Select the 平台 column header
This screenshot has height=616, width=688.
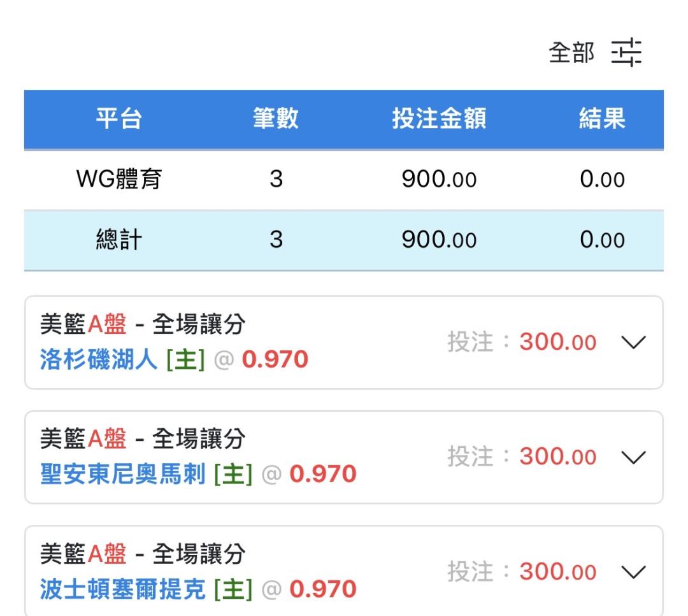point(119,119)
